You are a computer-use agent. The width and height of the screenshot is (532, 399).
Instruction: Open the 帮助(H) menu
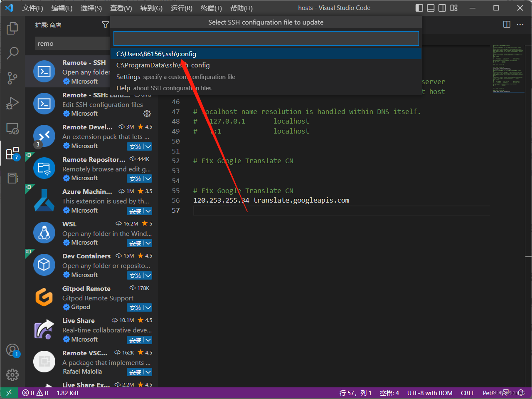coord(241,8)
